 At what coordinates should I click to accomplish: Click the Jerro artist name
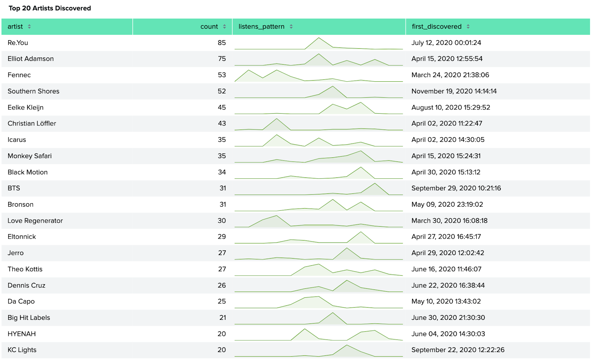coord(16,253)
